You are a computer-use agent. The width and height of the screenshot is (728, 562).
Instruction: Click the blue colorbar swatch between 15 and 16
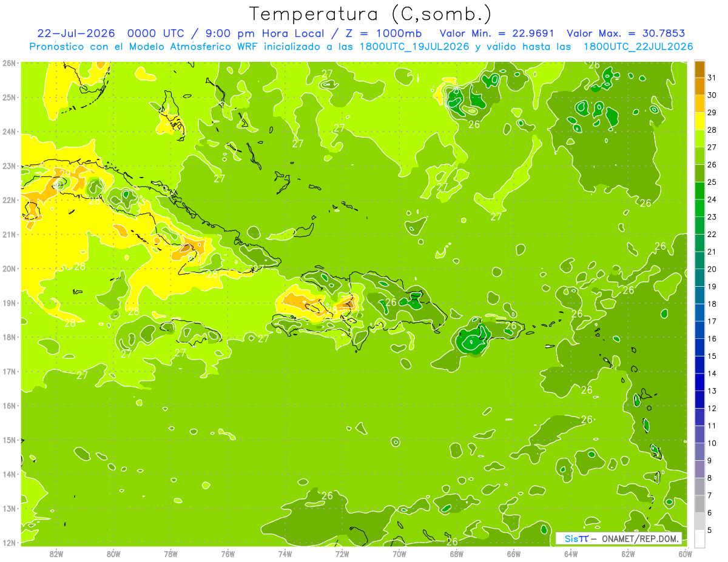[x=699, y=347]
